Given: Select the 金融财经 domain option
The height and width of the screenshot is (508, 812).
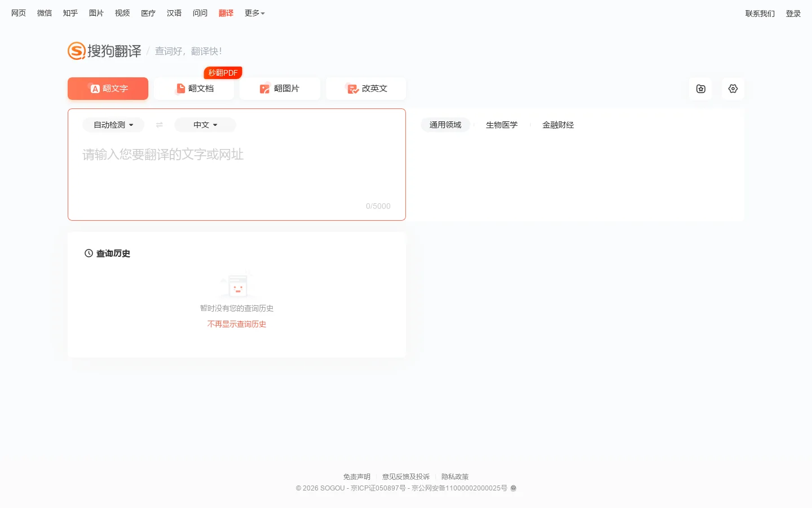Looking at the screenshot, I should click(558, 125).
